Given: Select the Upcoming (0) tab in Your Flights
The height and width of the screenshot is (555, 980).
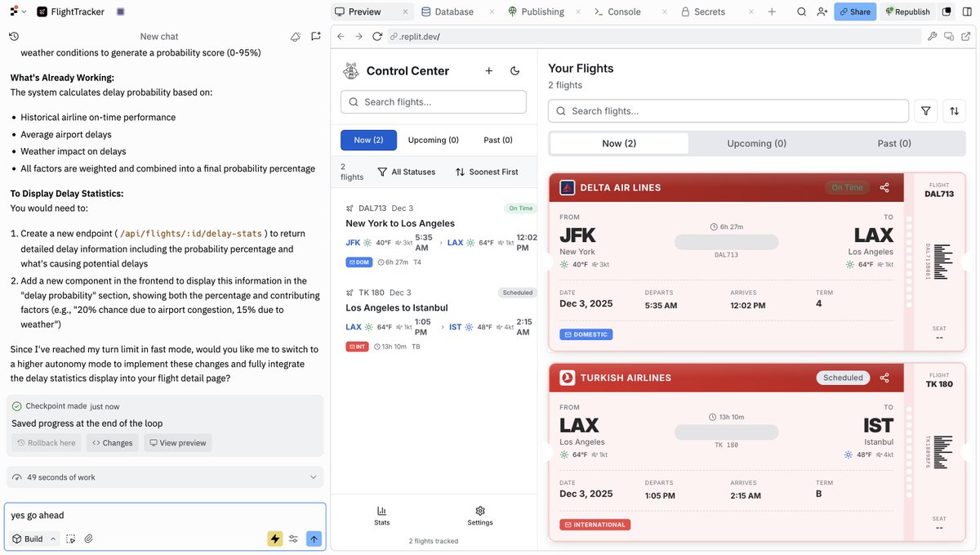Looking at the screenshot, I should click(x=757, y=143).
